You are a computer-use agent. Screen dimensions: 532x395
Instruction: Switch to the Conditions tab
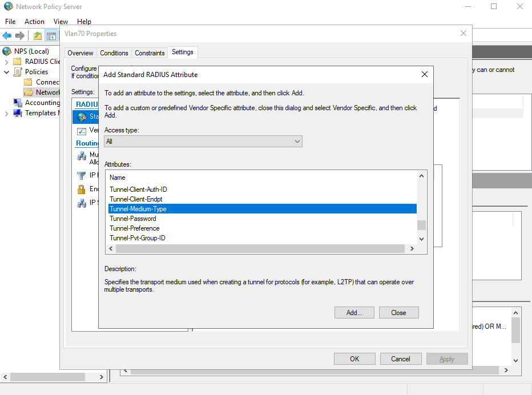click(114, 53)
